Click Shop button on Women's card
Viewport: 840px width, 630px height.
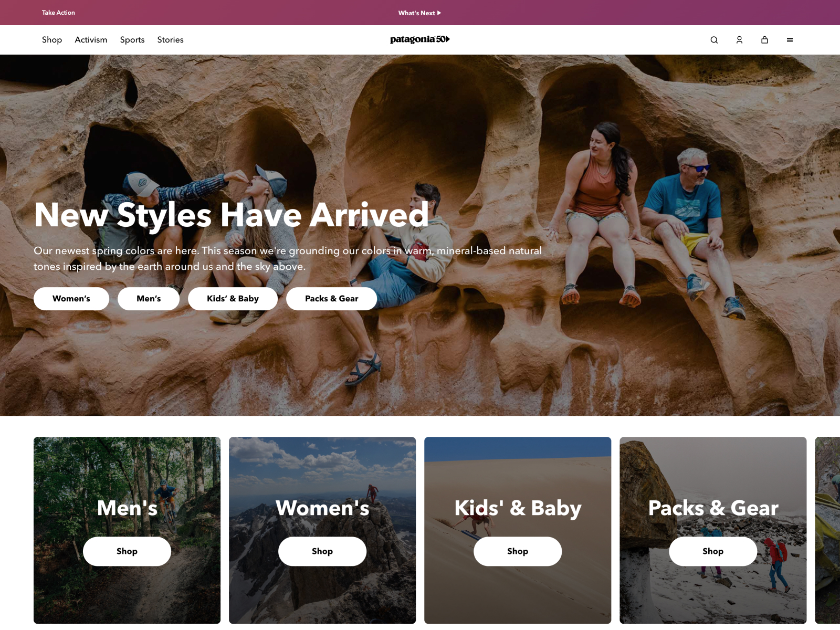coord(322,551)
